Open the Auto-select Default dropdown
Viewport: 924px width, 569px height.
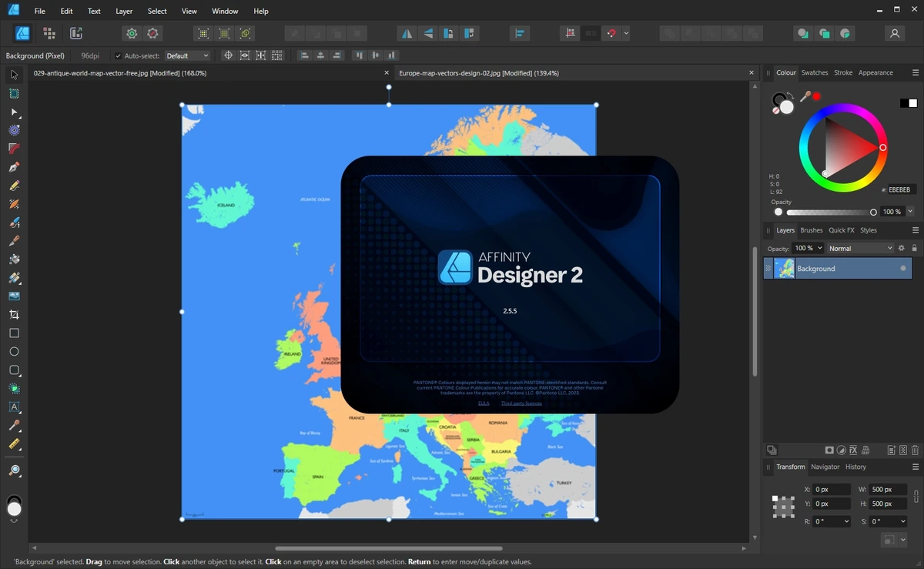[x=187, y=55]
